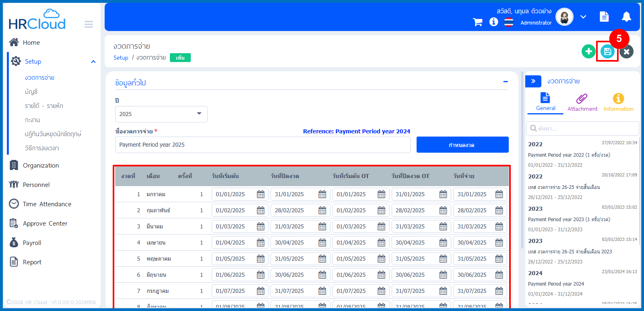Open งวดการจ่าย in sidebar

tap(39, 78)
